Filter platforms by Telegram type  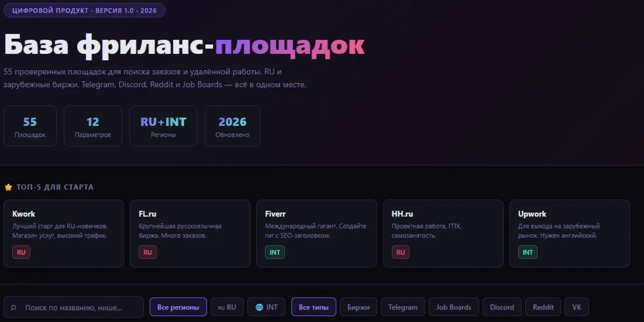403,307
